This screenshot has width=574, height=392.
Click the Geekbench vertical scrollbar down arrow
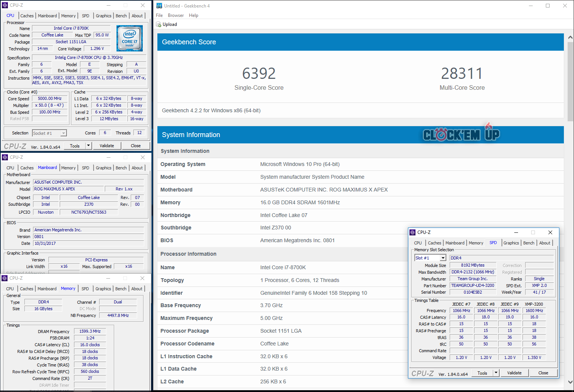570,382
